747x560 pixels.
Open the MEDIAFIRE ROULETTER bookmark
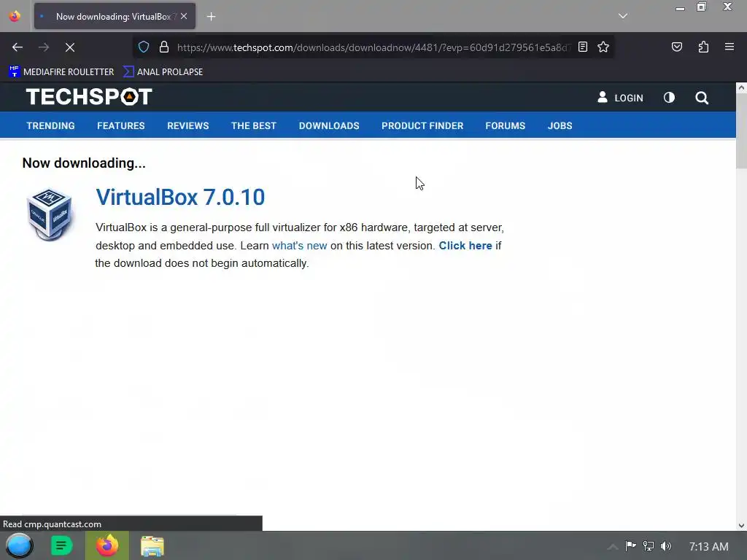pos(61,72)
